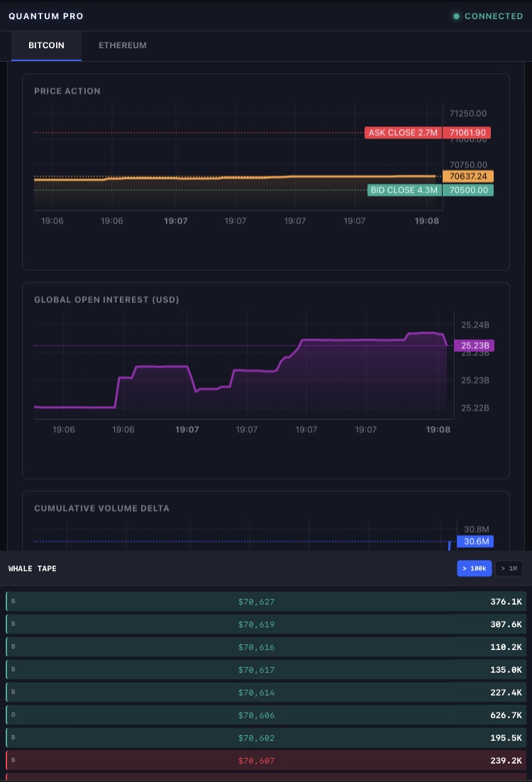Viewport: 532px width, 782px height.
Task: Enable the > 100k whale filter
Action: (x=474, y=568)
